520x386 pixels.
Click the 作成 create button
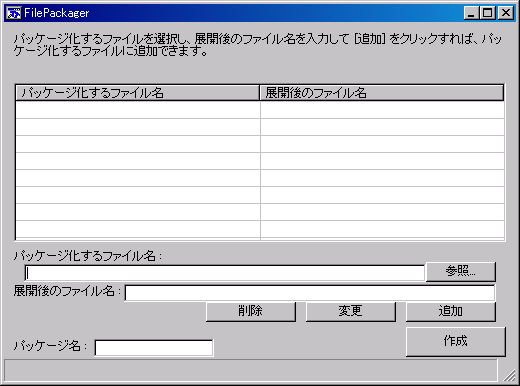(x=456, y=341)
